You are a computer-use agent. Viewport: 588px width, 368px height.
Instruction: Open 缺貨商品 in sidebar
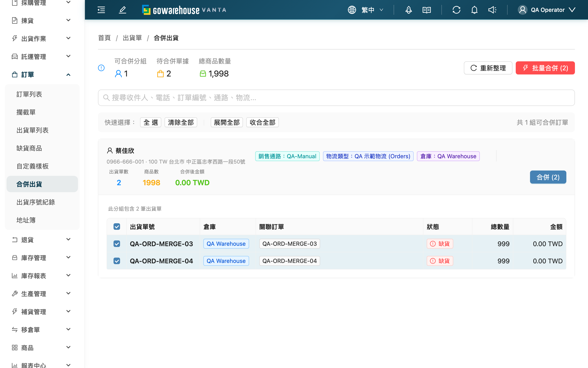(x=42, y=148)
